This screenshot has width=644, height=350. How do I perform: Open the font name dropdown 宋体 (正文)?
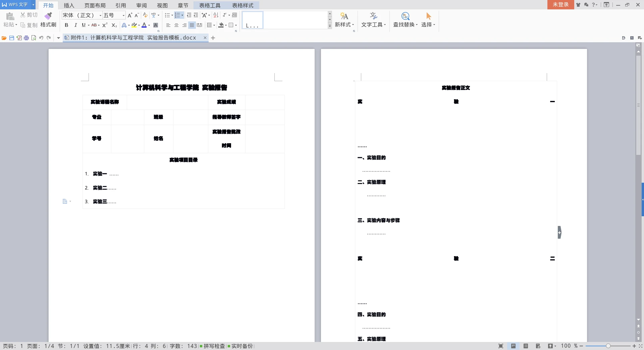click(100, 15)
